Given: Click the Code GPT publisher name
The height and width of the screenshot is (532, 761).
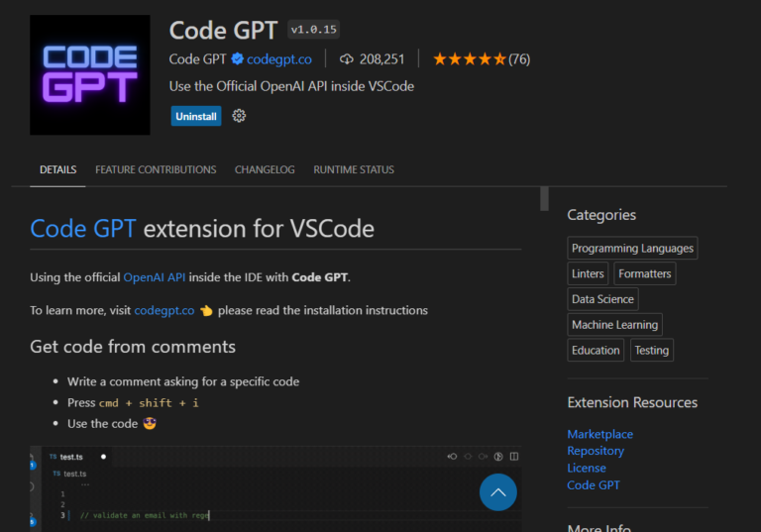Looking at the screenshot, I should coord(197,59).
